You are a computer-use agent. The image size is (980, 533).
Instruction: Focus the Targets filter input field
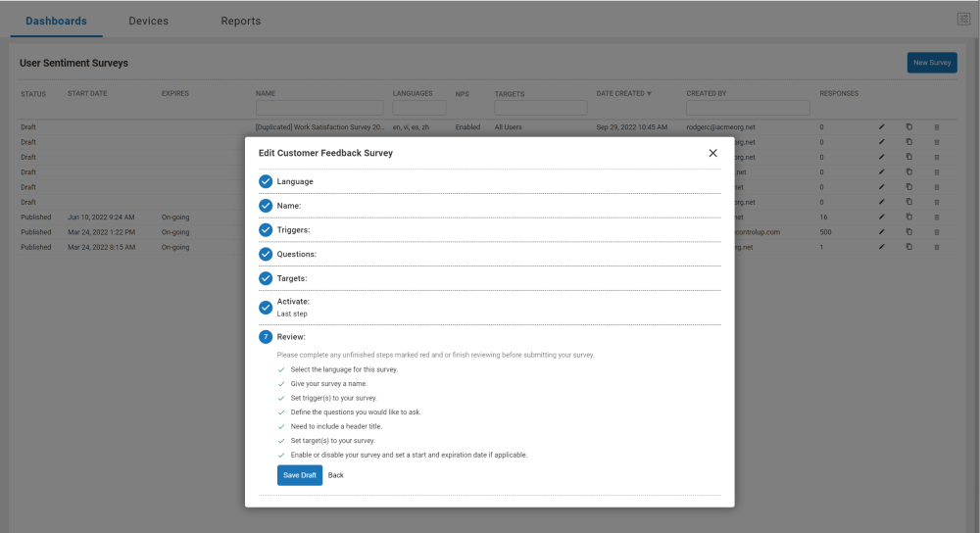(x=541, y=108)
